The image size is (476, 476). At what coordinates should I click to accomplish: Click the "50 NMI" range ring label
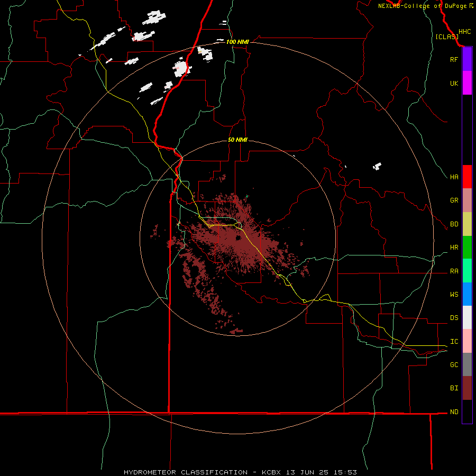pyautogui.click(x=237, y=140)
